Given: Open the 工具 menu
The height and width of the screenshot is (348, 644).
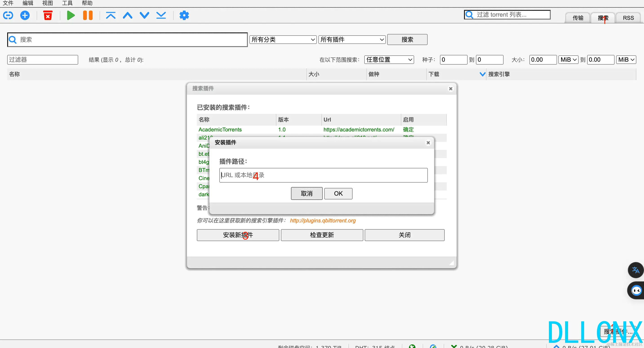Looking at the screenshot, I should pos(67,3).
